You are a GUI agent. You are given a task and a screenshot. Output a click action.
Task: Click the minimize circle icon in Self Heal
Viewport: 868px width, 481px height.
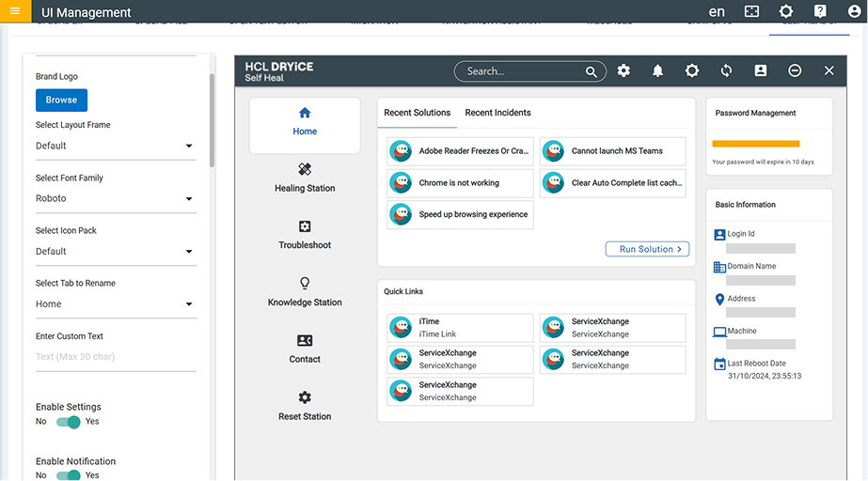(795, 70)
